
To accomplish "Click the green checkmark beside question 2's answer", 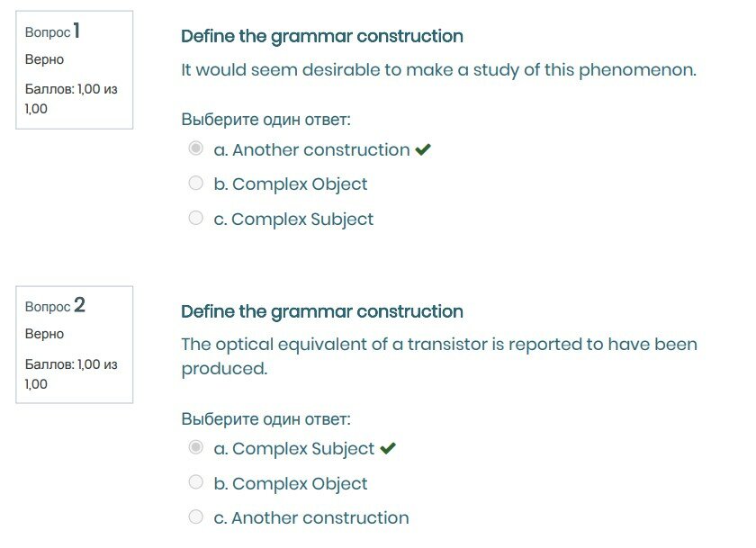I will (388, 448).
